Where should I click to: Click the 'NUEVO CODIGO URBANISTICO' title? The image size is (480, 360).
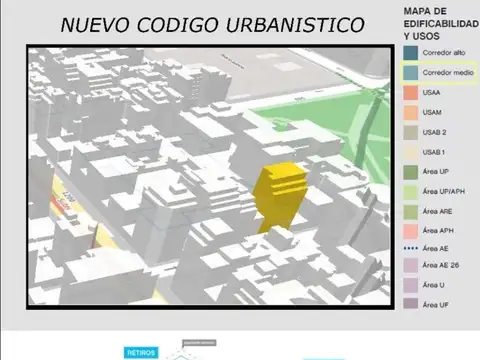pos(212,25)
